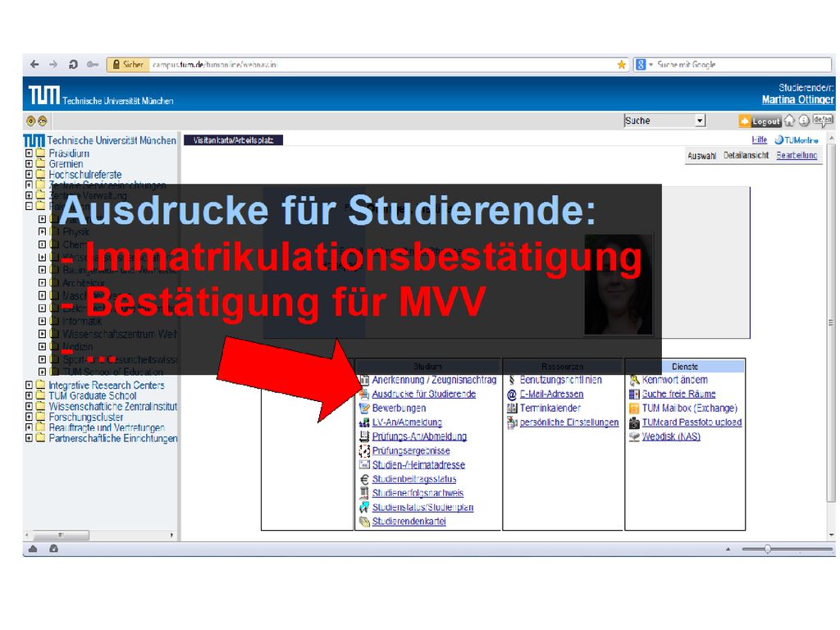The width and height of the screenshot is (840, 630).
Task: Click the second round icon in the left toolbar
Action: point(43,121)
